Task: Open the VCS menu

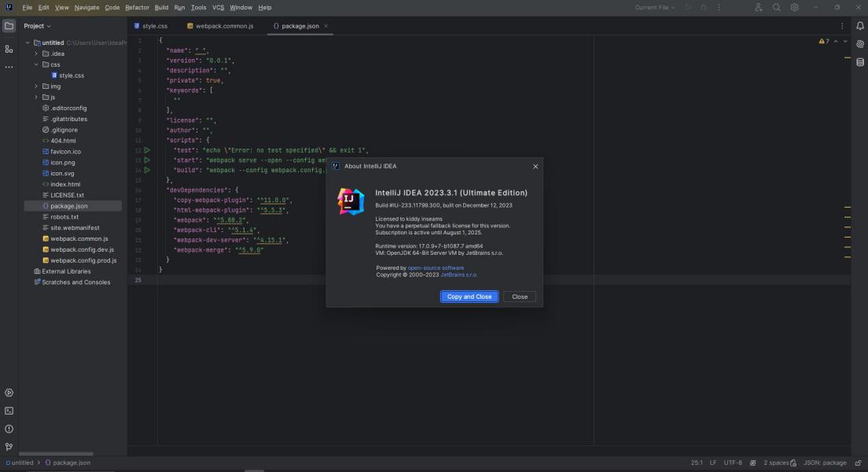Action: coord(218,8)
